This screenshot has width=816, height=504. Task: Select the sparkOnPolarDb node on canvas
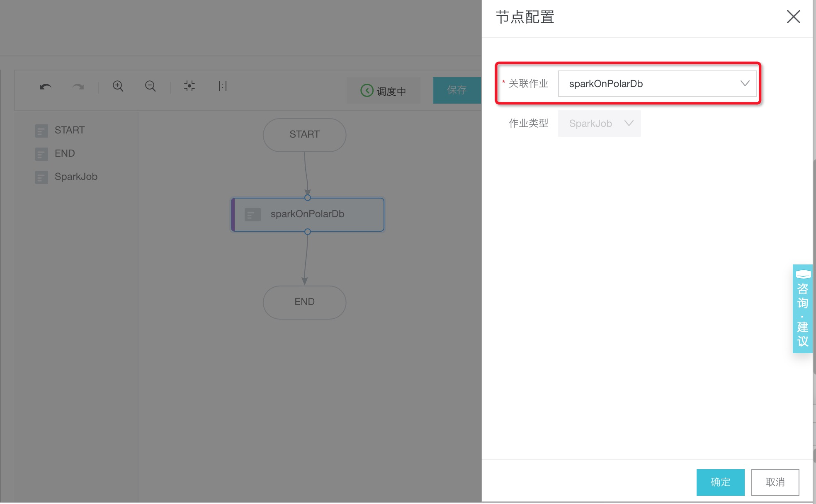click(x=307, y=214)
